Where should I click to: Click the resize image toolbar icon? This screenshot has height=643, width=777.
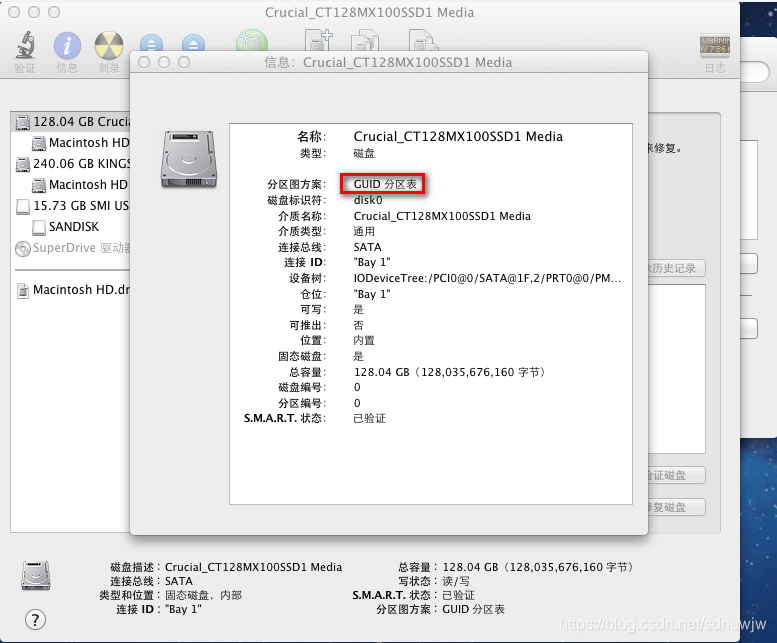coord(423,41)
